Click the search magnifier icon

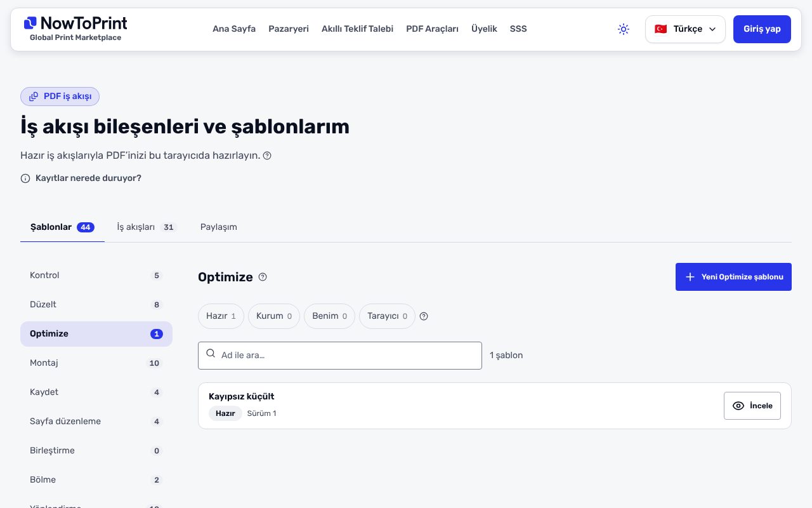[211, 354]
